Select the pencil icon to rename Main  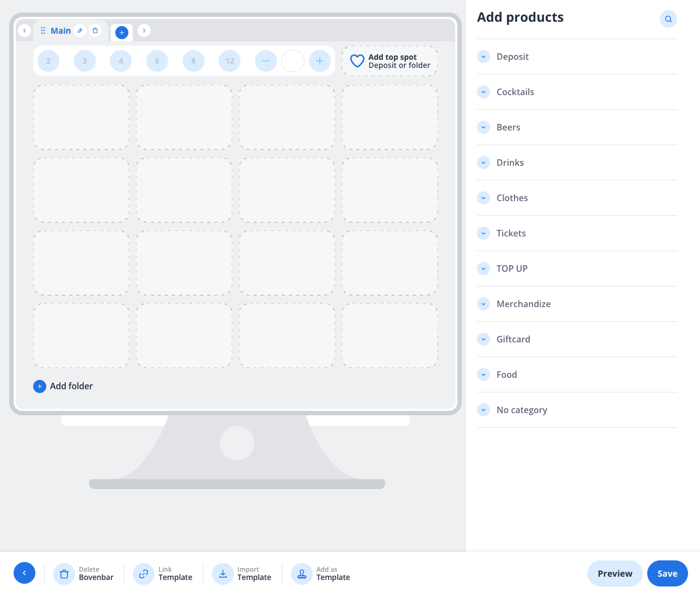(79, 30)
